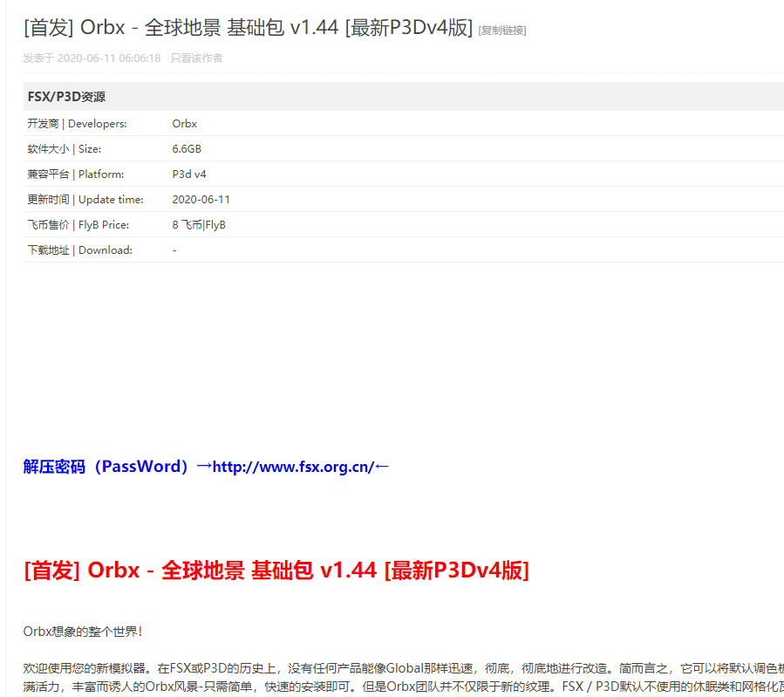784x697 pixels.
Task: Click the red heading with v1.44
Action: [x=276, y=570]
